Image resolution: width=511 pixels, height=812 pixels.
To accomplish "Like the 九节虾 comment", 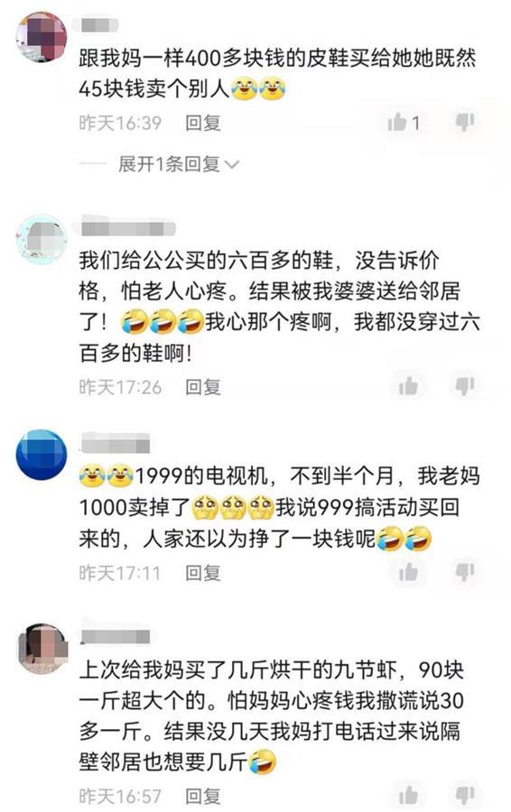I will 408,796.
